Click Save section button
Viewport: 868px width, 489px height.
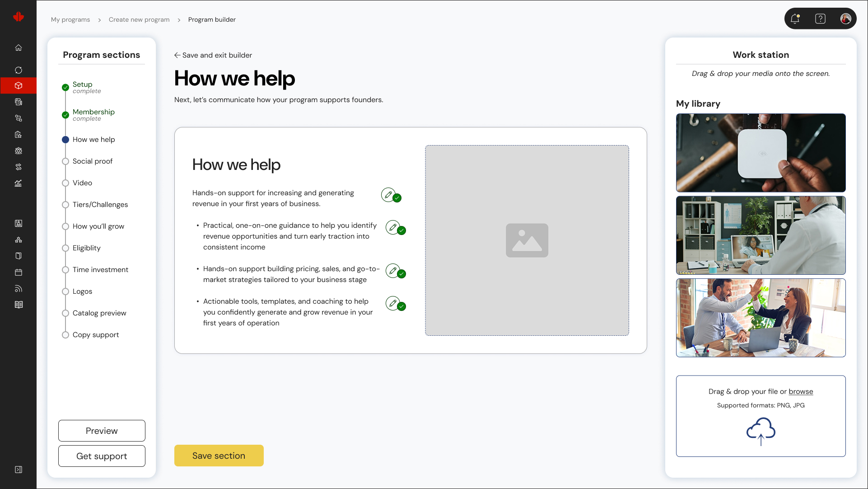pyautogui.click(x=219, y=456)
